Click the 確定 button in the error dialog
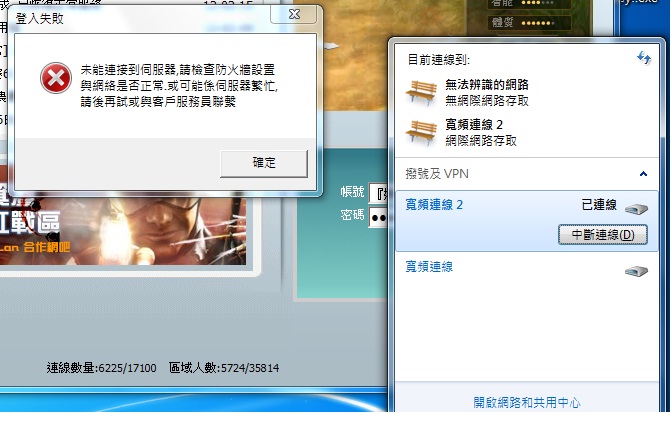Screen dimensions: 672x425 pos(264,163)
